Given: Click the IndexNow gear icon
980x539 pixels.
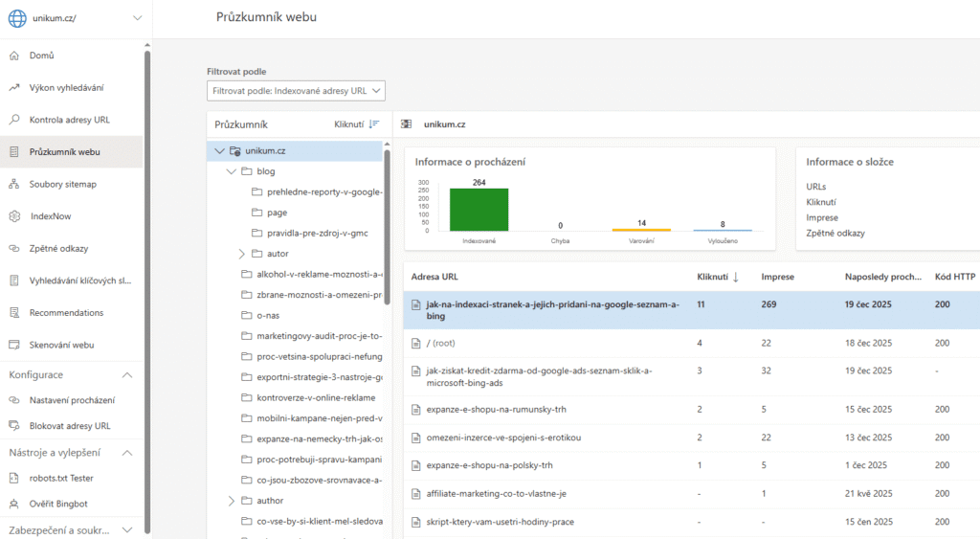Looking at the screenshot, I should [x=14, y=216].
